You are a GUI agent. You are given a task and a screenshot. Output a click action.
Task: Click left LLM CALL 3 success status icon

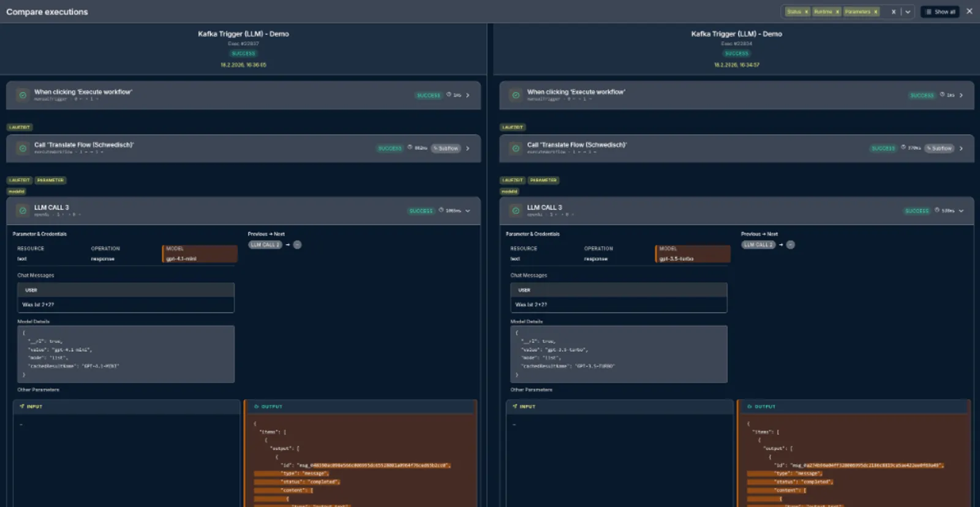pos(23,211)
